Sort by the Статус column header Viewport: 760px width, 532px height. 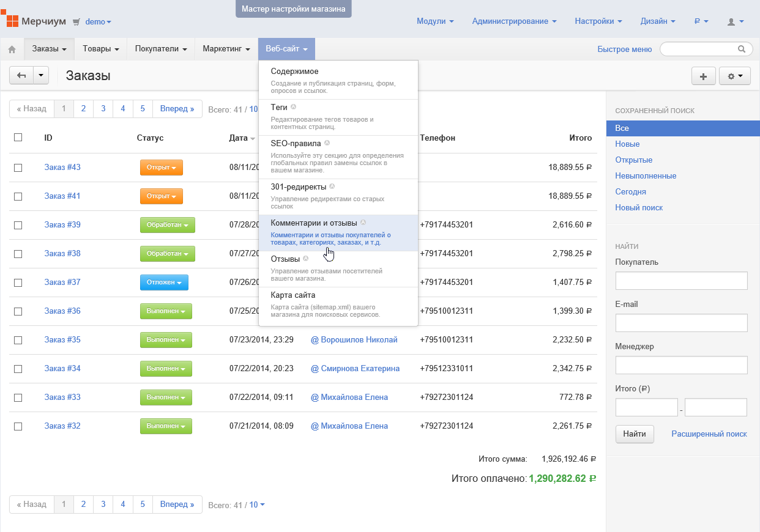pyautogui.click(x=151, y=138)
